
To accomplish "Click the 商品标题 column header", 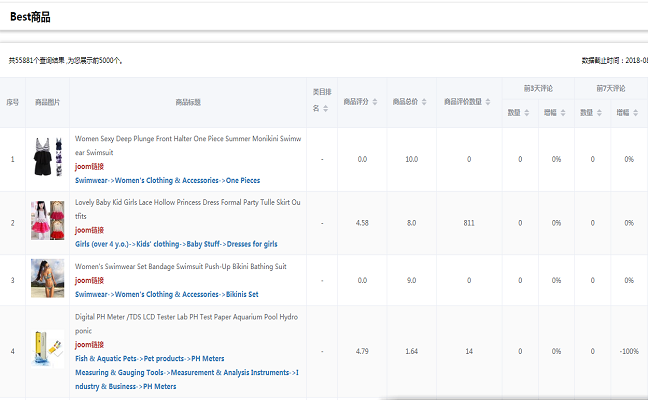I will point(188,102).
